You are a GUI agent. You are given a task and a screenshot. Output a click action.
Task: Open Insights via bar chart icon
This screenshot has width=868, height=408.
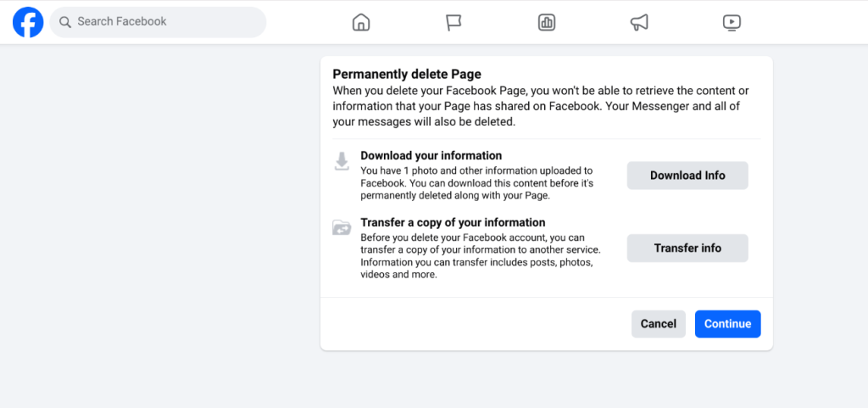pyautogui.click(x=547, y=22)
